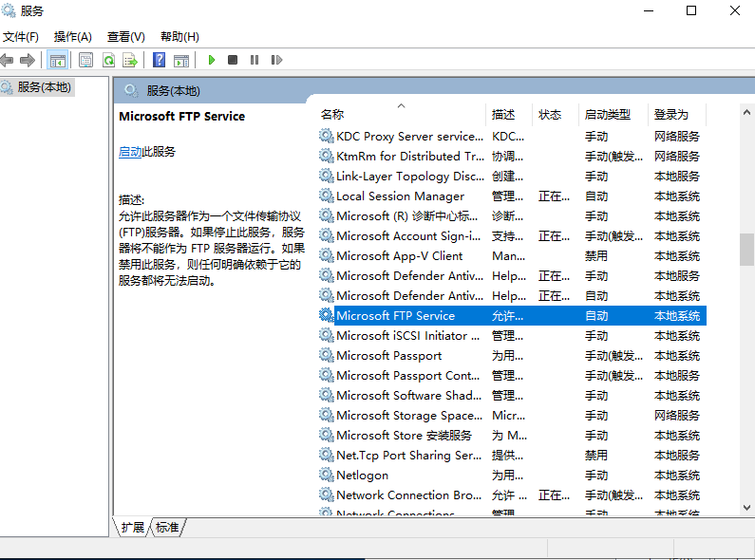The height and width of the screenshot is (560, 755).
Task: Open the 操作(A) menu
Action: coord(73,37)
